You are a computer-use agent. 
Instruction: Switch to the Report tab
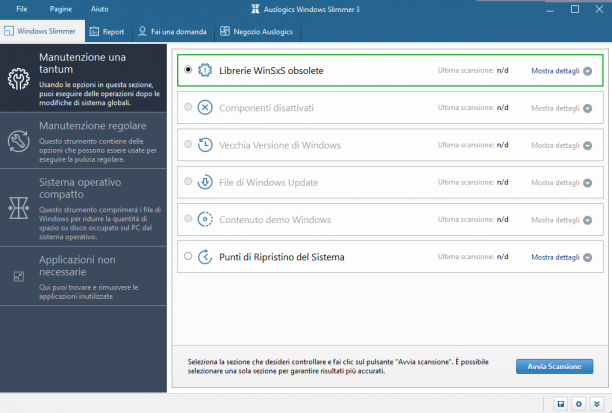point(109,32)
